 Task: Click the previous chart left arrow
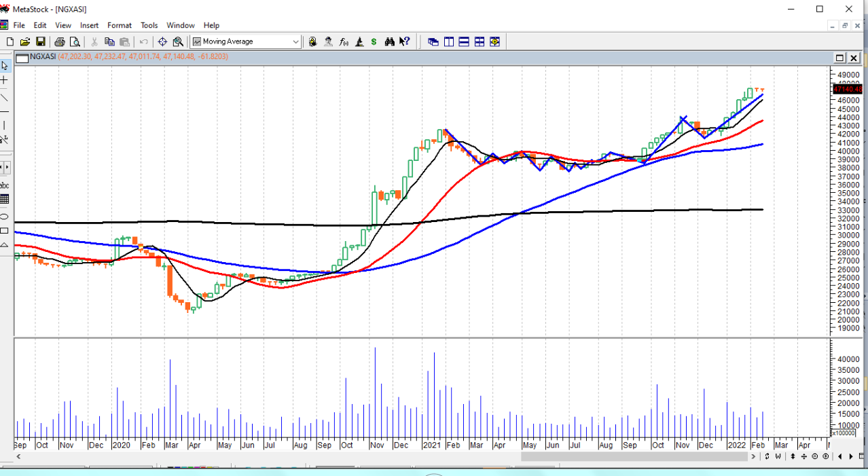point(840,456)
